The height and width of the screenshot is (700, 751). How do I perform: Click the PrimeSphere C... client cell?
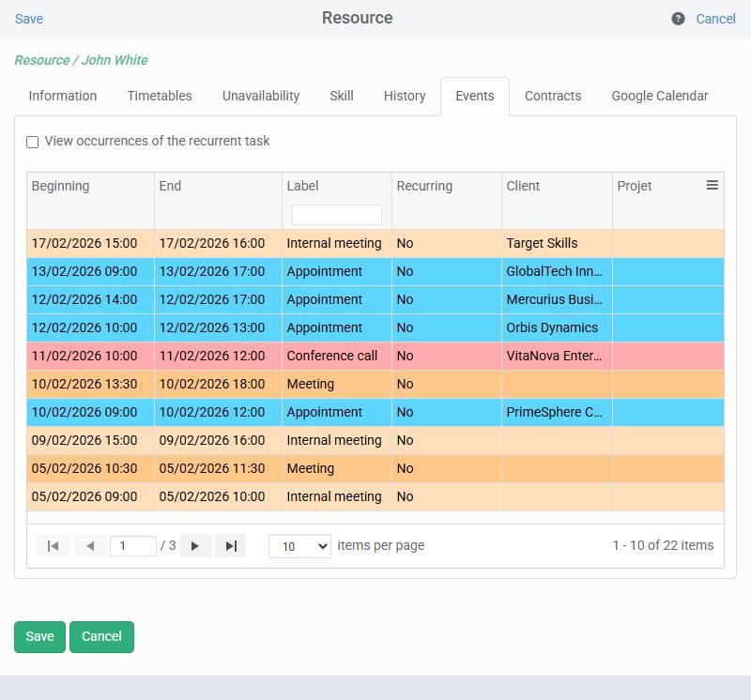coord(557,412)
